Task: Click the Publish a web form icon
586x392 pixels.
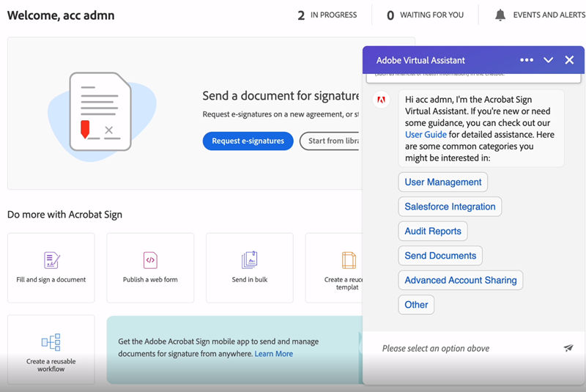Action: (150, 260)
